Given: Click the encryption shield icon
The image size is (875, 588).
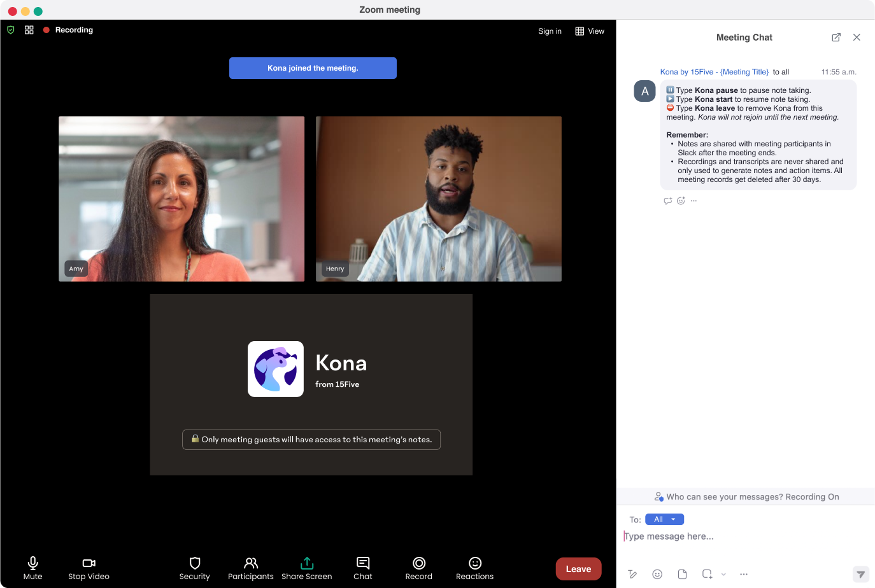Looking at the screenshot, I should coord(11,30).
